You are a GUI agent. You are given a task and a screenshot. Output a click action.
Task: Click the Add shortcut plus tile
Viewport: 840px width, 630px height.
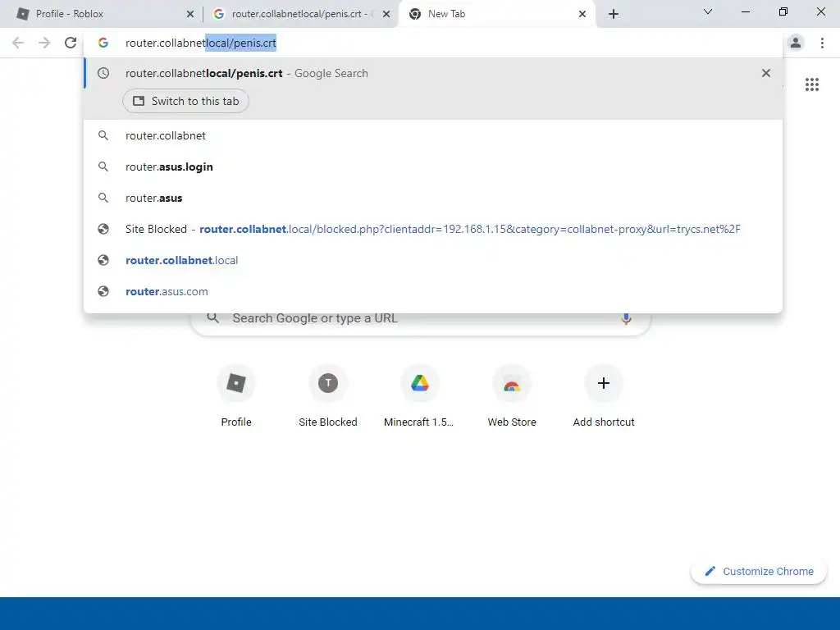604,396
